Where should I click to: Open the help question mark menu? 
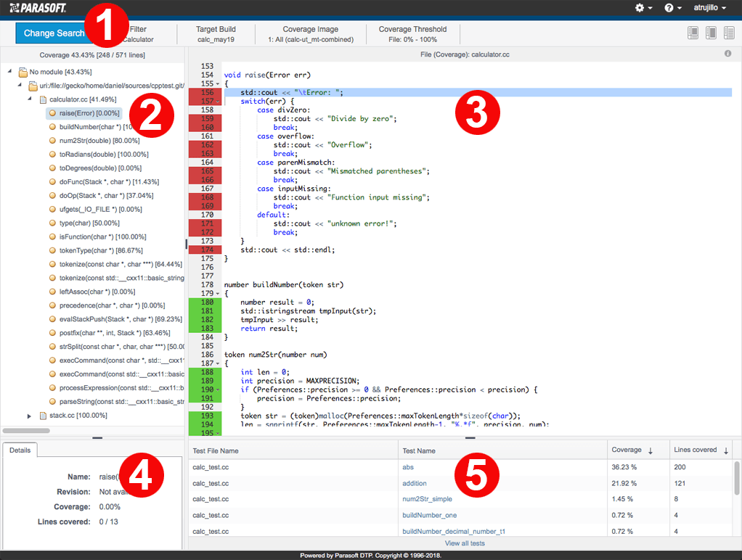pyautogui.click(x=672, y=7)
